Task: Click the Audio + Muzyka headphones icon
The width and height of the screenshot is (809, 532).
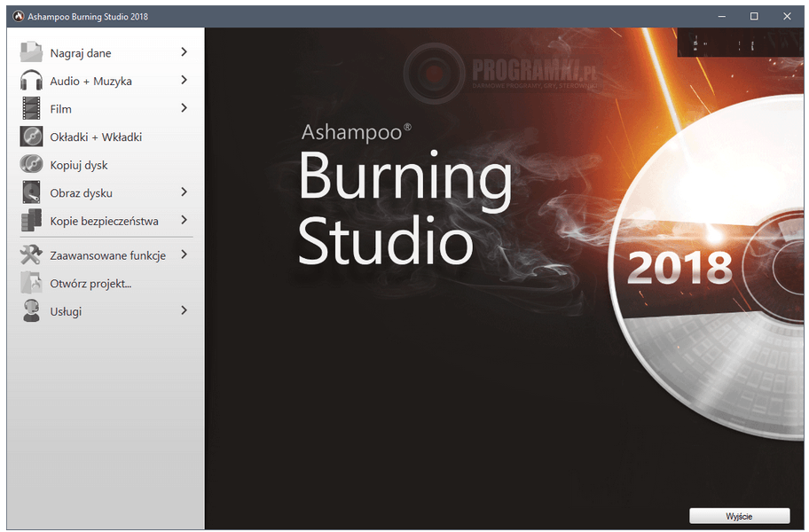Action: [x=31, y=81]
